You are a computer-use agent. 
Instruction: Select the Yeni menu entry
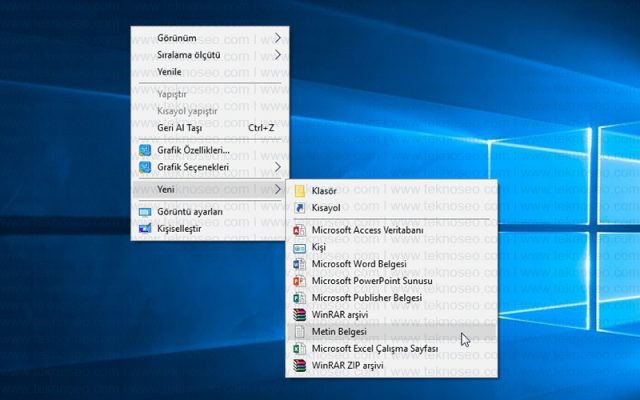point(210,189)
